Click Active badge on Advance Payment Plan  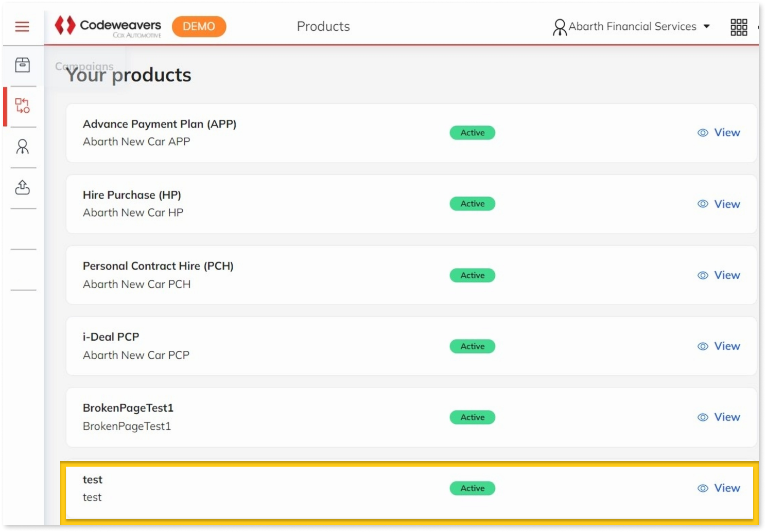tap(473, 133)
